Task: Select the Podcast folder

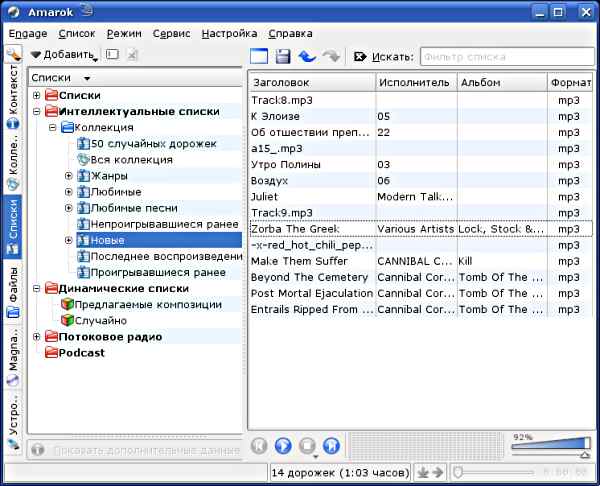Action: point(75,353)
